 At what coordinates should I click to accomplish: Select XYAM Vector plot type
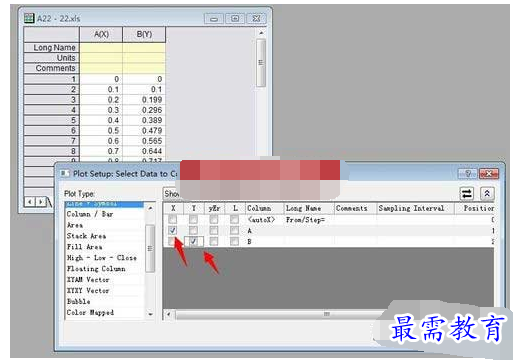pos(88,280)
